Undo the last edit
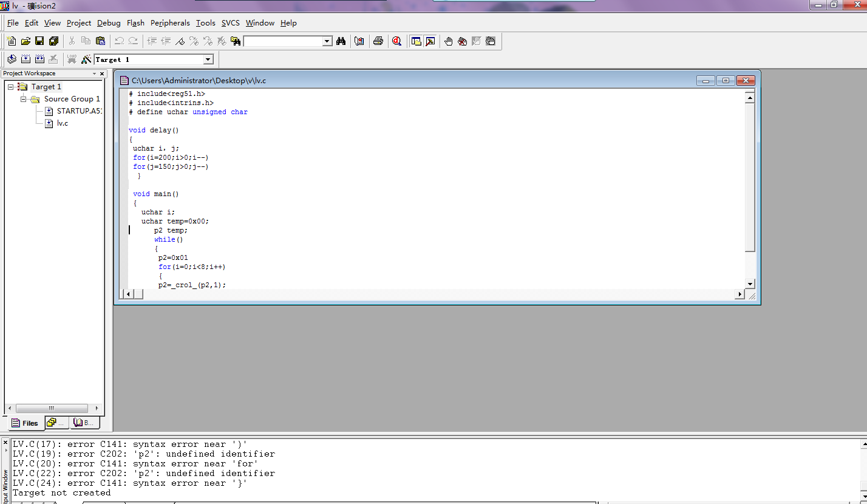The width and height of the screenshot is (867, 504). [119, 41]
